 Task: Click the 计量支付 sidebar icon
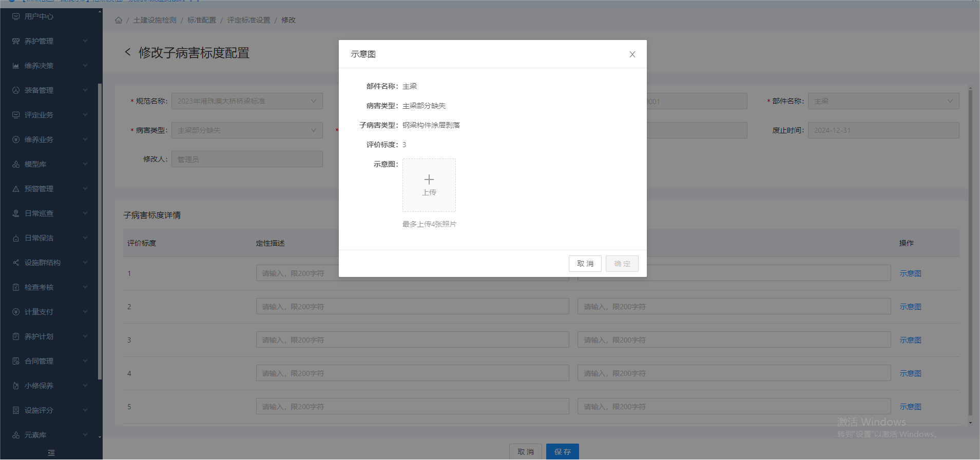coord(16,312)
